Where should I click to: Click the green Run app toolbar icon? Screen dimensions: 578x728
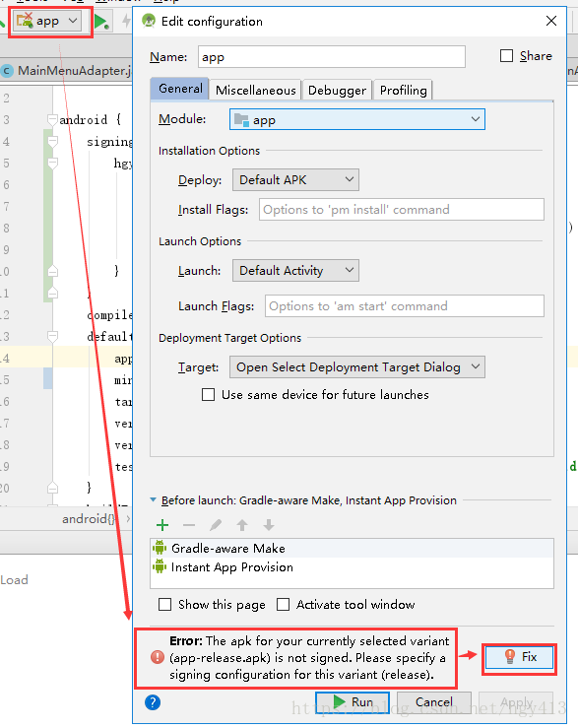click(x=101, y=22)
